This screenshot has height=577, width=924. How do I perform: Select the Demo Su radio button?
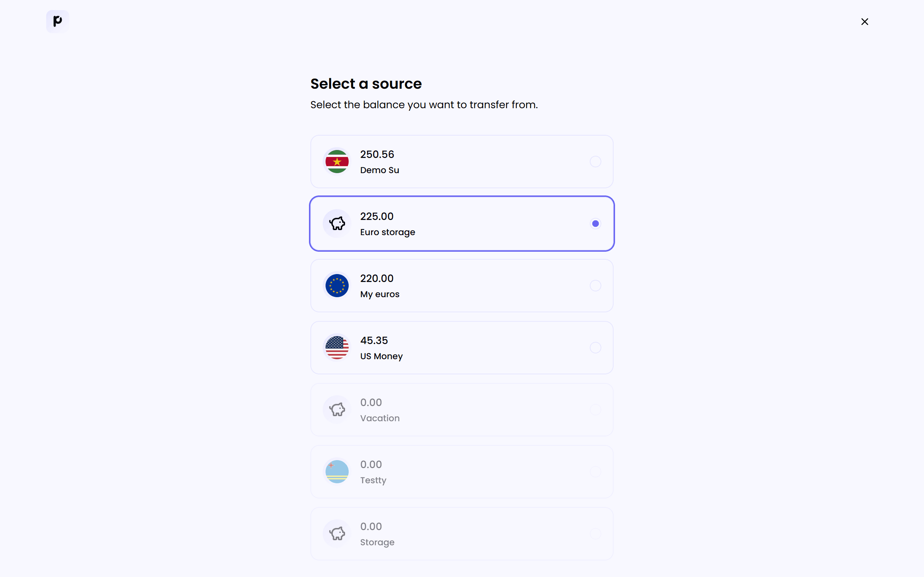[x=595, y=162]
